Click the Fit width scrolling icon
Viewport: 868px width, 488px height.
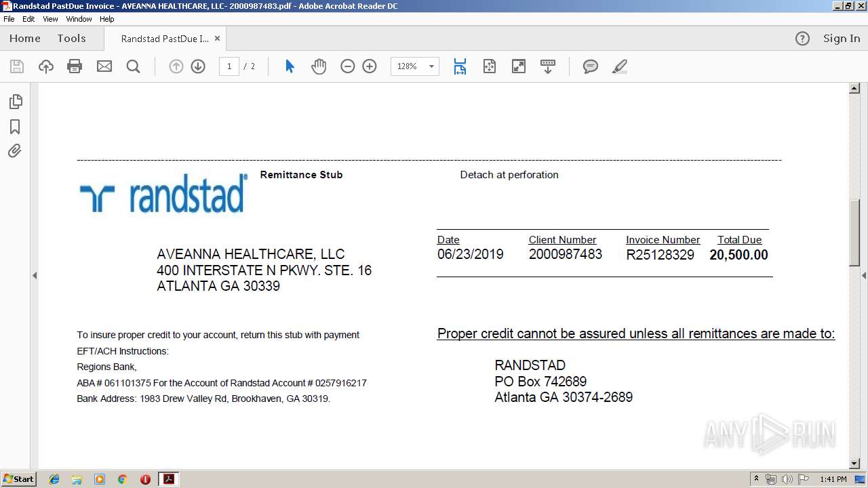460,66
